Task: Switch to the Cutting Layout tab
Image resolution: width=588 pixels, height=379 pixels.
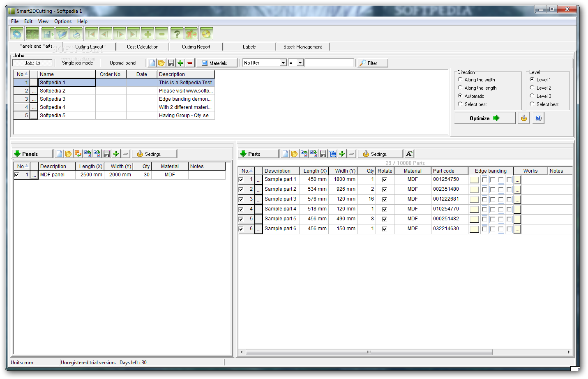Action: [x=89, y=47]
